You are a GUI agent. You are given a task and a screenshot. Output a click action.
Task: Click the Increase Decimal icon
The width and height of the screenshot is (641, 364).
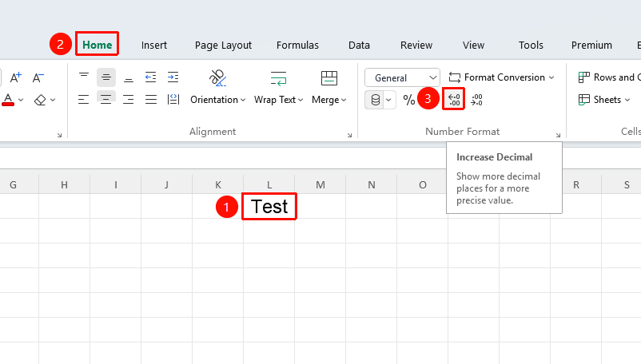pos(454,100)
